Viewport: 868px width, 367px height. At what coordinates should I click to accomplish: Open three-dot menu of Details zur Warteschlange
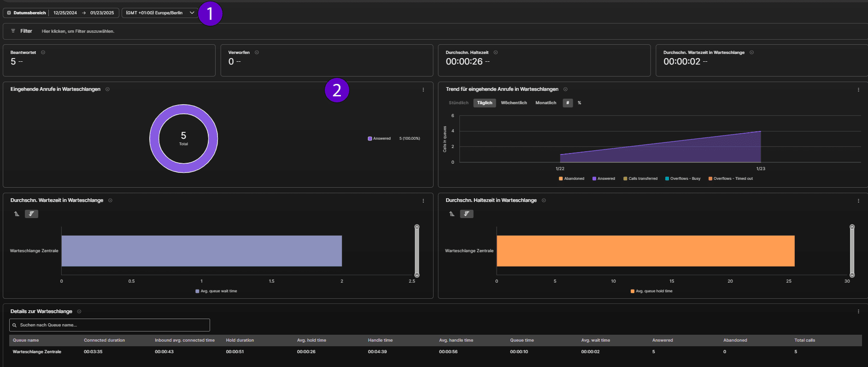pyautogui.click(x=858, y=312)
